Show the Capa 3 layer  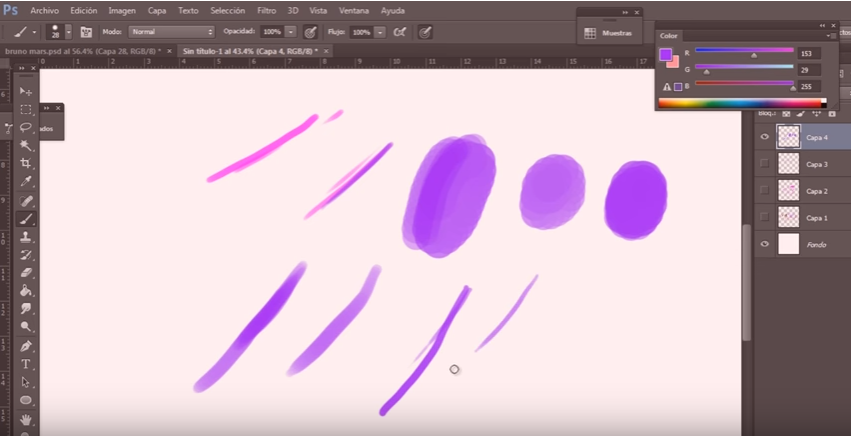(x=765, y=163)
